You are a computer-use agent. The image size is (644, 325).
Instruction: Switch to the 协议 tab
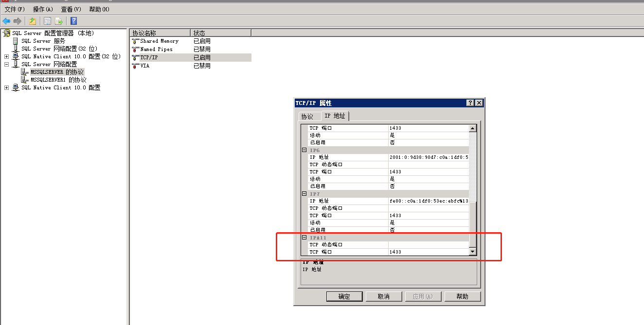coord(307,117)
